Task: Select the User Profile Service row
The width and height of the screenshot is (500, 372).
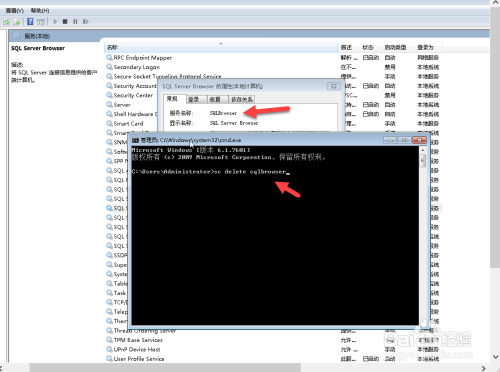Action: [x=139, y=359]
